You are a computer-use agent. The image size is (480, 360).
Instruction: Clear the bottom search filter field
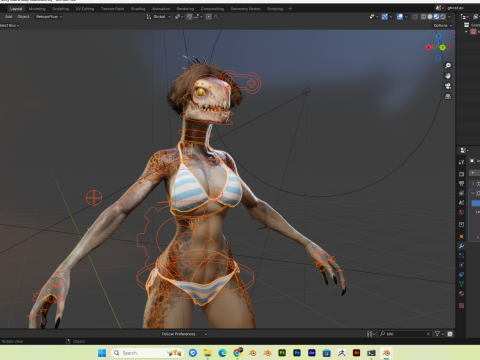pos(428,334)
